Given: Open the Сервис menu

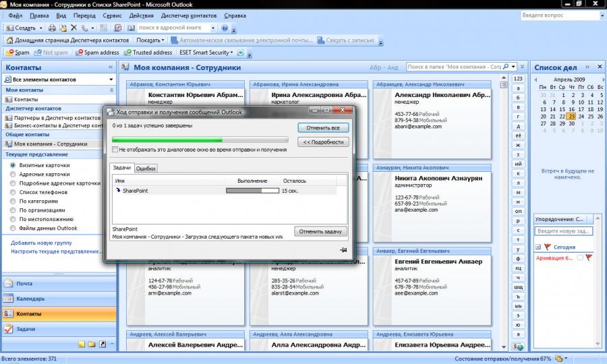Looking at the screenshot, I should 112,16.
